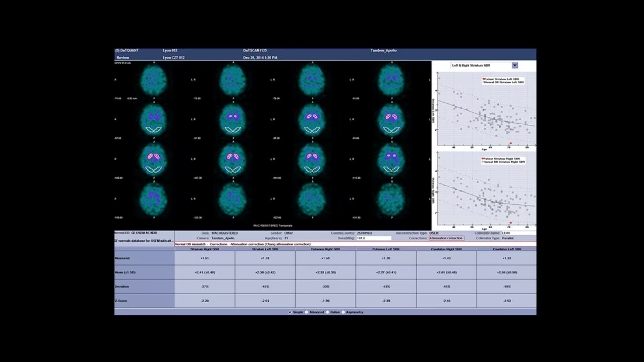Viewport: 644px width, 362px height.
Task: Select the Ratios radio button
Action: pyautogui.click(x=328, y=312)
